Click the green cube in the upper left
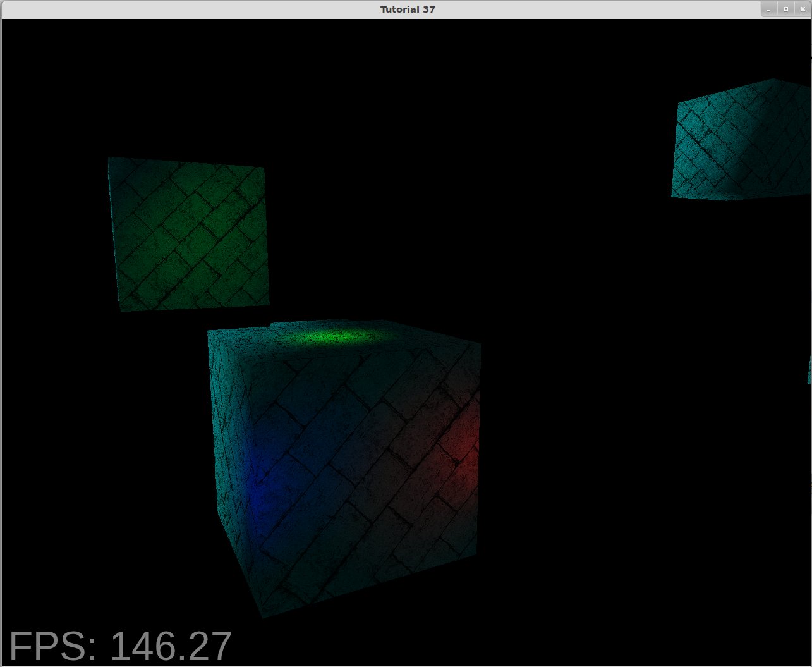812x667 pixels. click(x=188, y=234)
